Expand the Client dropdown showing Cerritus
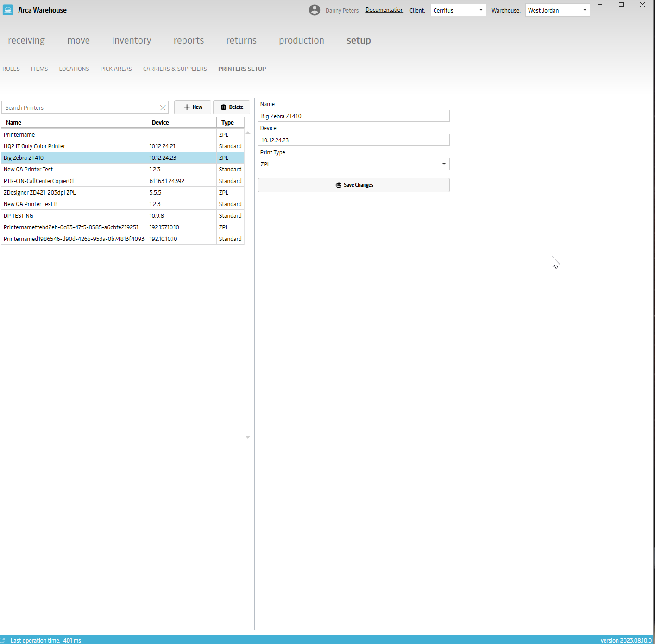 point(458,10)
